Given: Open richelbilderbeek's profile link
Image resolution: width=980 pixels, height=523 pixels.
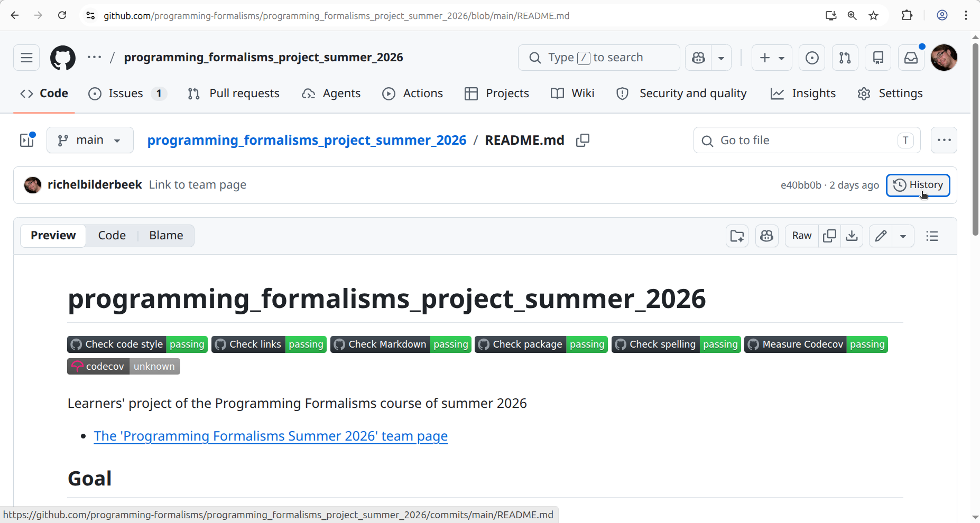Looking at the screenshot, I should (x=95, y=185).
